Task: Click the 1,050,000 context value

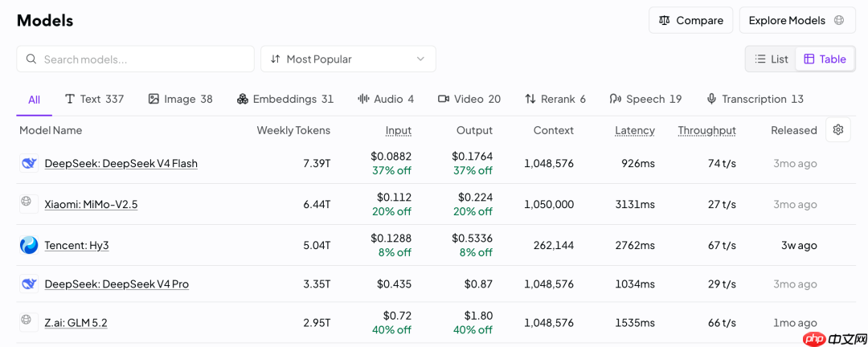Action: click(549, 204)
